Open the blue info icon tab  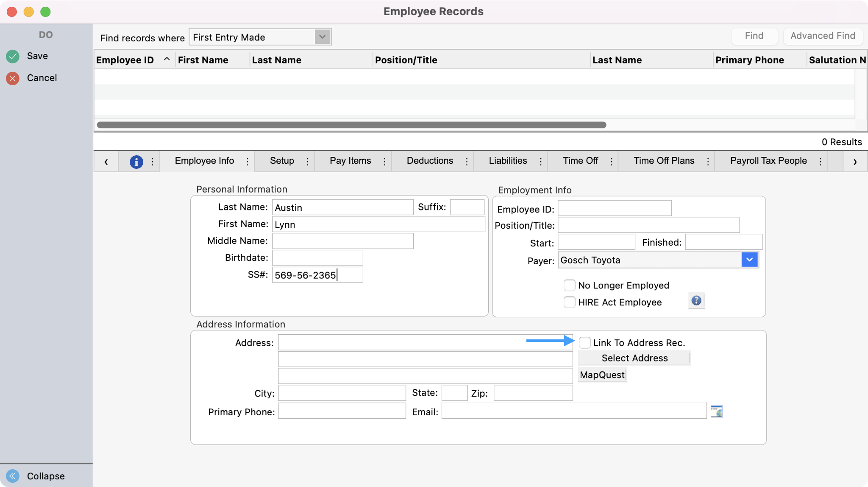(136, 162)
